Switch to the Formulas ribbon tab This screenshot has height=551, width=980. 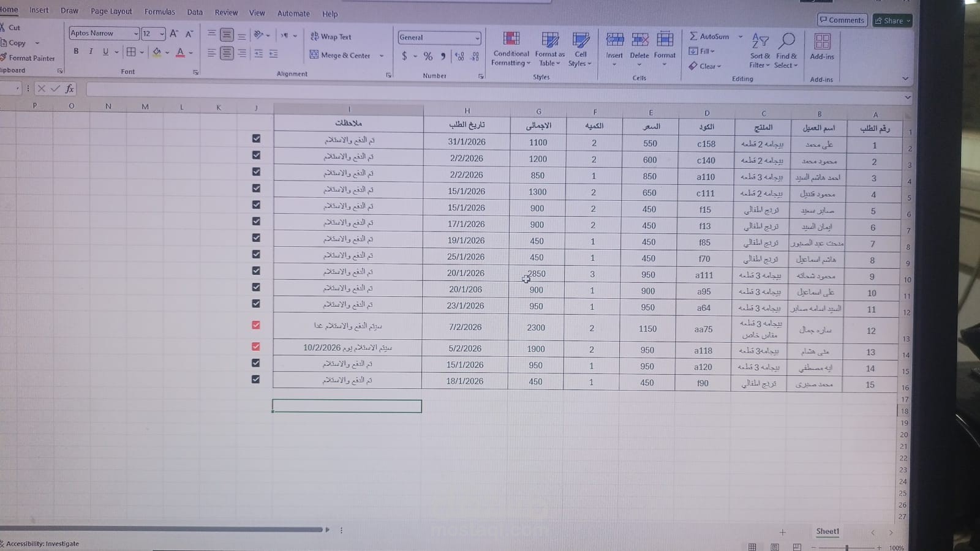(159, 12)
